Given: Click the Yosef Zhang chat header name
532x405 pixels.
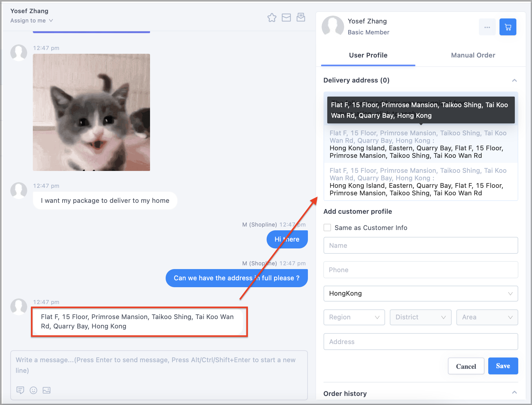Looking at the screenshot, I should [29, 11].
